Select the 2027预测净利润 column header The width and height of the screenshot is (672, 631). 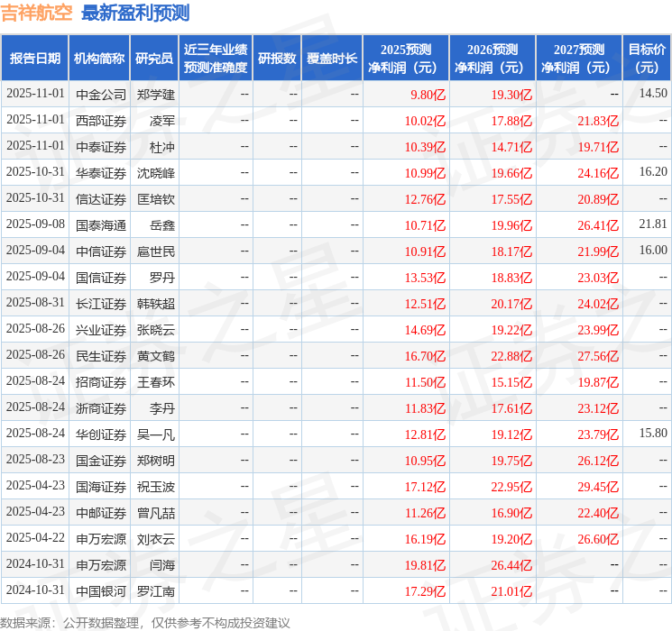pyautogui.click(x=579, y=59)
